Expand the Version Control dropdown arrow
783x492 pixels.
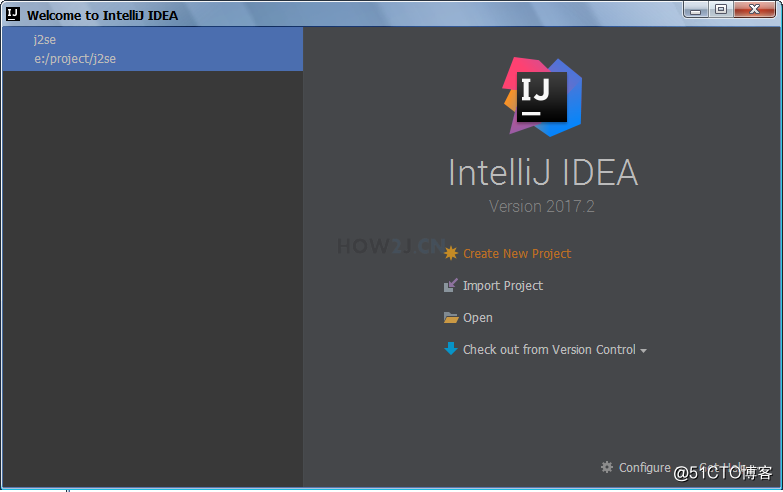click(x=643, y=351)
